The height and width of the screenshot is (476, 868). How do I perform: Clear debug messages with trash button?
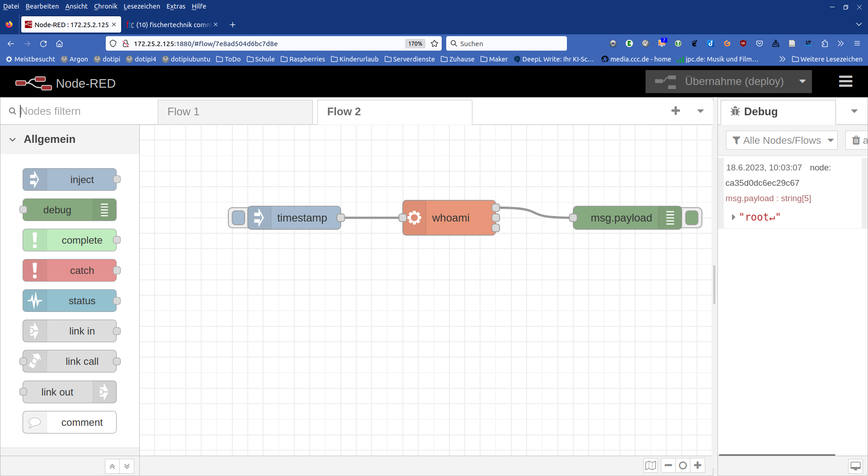(857, 141)
